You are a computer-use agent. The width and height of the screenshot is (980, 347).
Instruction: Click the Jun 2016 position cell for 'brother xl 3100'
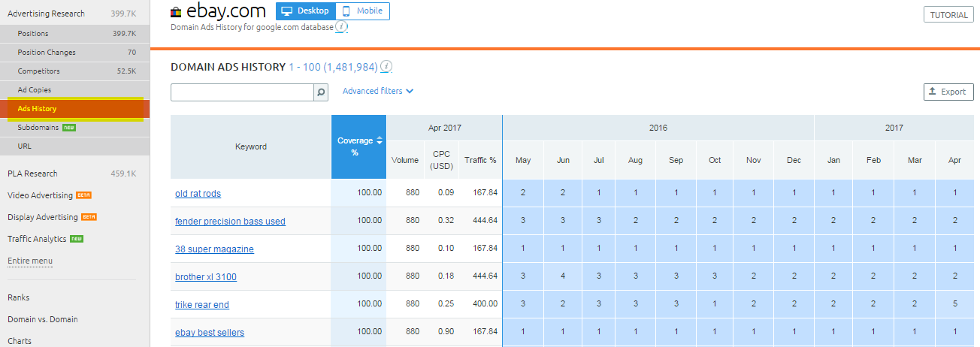click(562, 276)
